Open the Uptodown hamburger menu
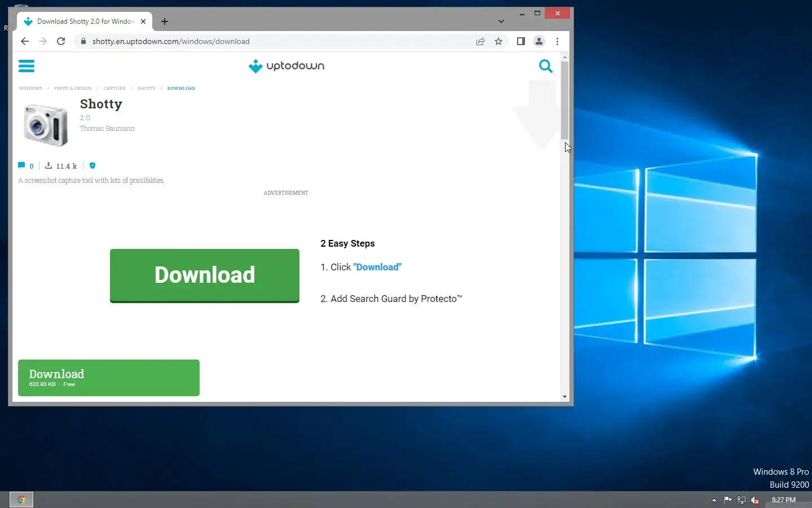 point(27,66)
